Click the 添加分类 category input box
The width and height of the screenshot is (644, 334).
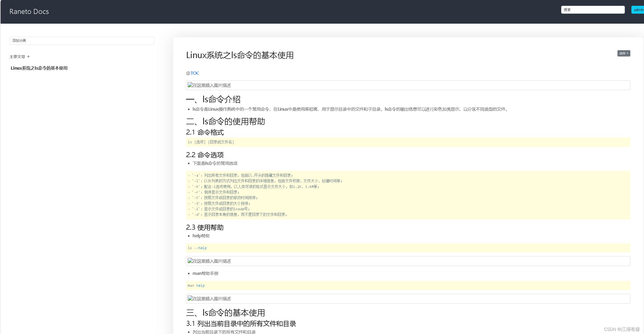tap(82, 40)
